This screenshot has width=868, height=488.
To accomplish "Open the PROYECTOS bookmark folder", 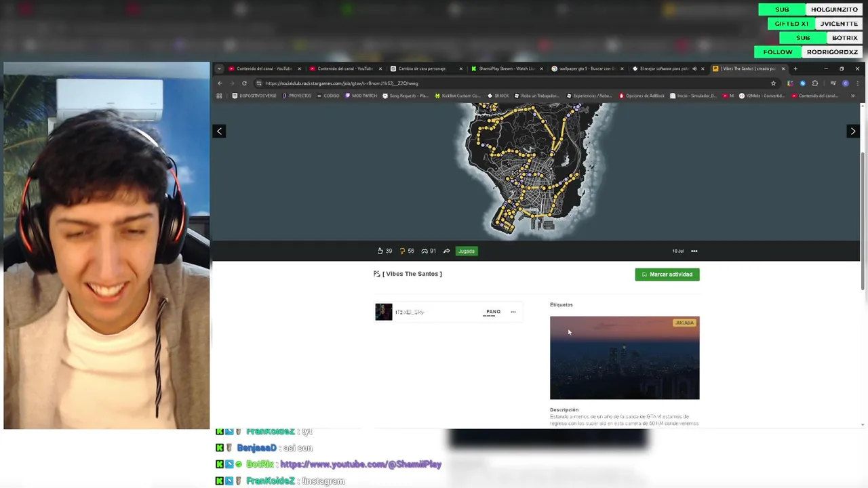I will pyautogui.click(x=296, y=96).
